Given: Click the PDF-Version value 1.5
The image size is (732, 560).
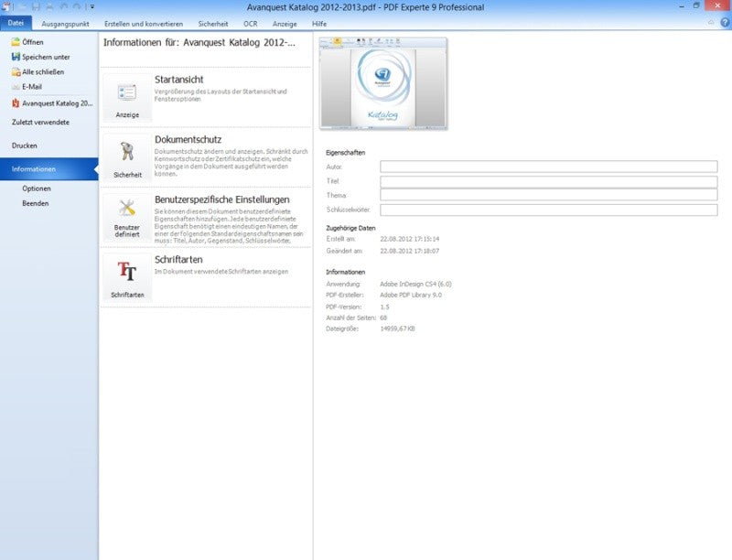Looking at the screenshot, I should click(384, 307).
